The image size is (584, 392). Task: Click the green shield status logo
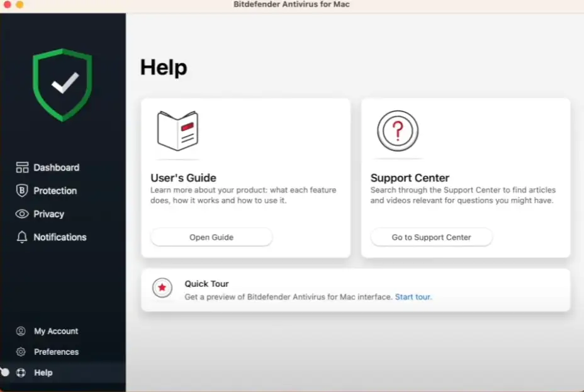pos(62,84)
